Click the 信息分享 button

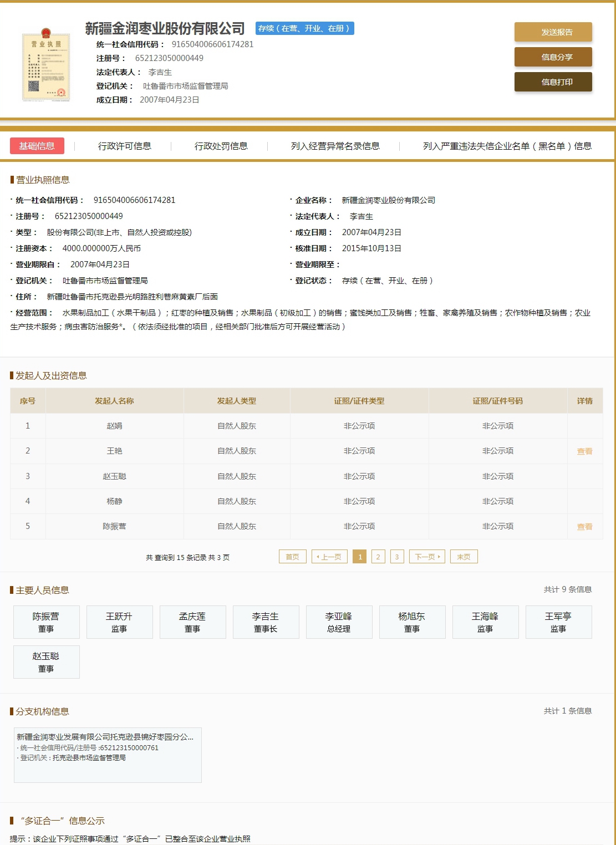[x=553, y=57]
